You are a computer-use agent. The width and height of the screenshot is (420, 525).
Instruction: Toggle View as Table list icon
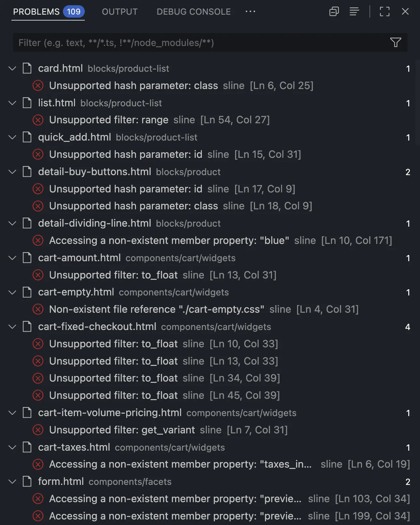coord(354,12)
